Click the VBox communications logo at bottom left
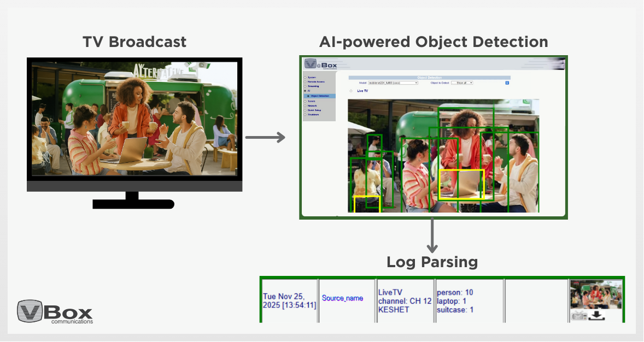Screen dimensions: 644x342 (55, 311)
